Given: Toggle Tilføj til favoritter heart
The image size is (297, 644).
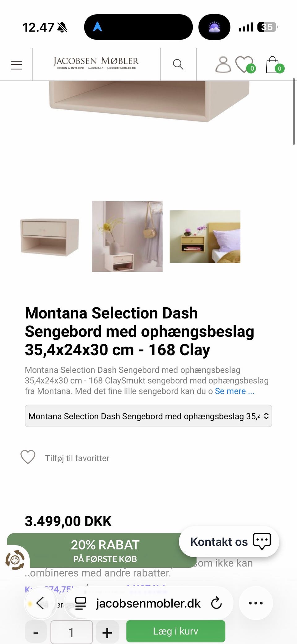Looking at the screenshot, I should point(28,457).
